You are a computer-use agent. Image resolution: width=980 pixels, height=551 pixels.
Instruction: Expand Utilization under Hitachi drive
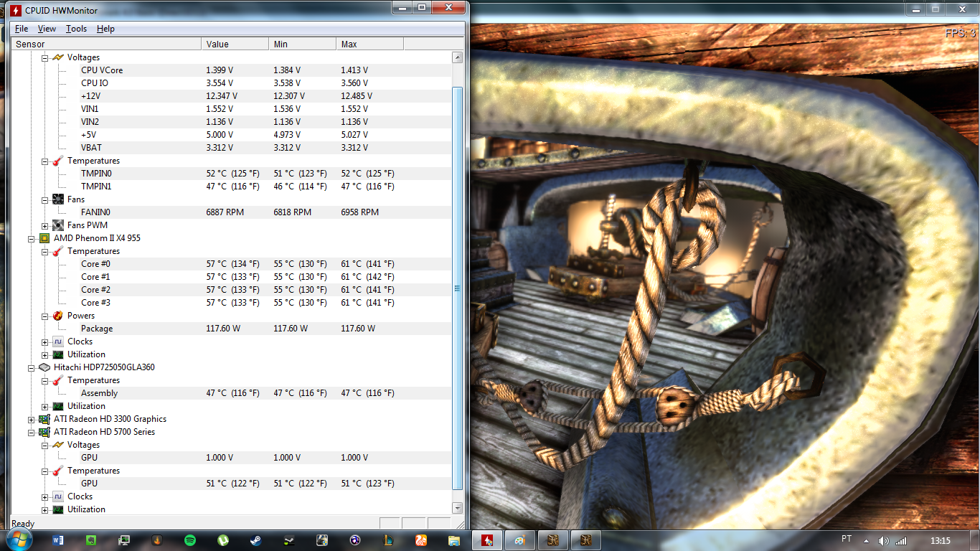tap(44, 406)
